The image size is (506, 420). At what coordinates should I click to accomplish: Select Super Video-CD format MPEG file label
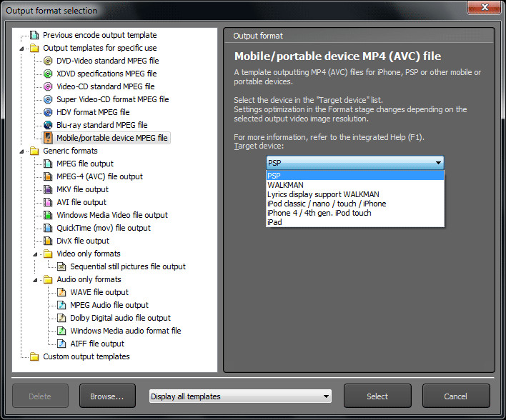113,99
